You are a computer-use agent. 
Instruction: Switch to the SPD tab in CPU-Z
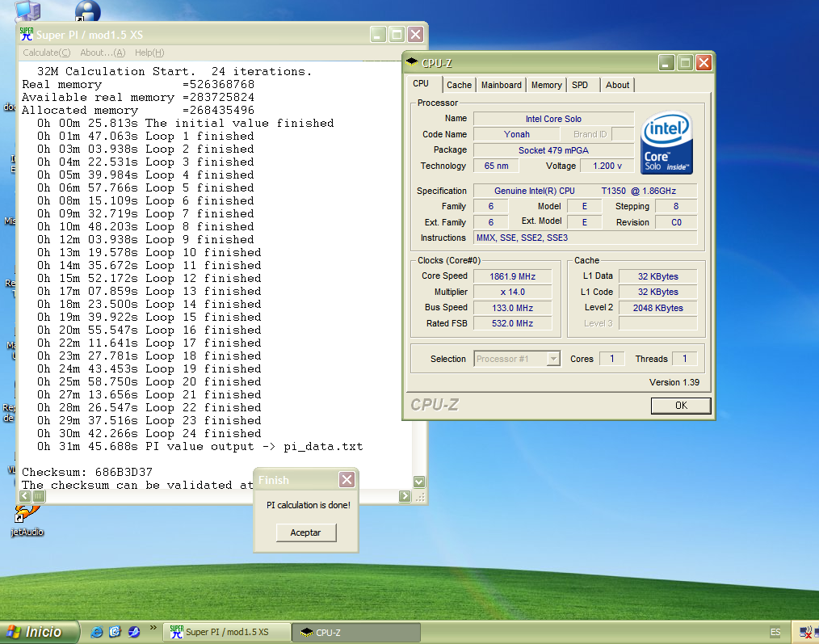pos(580,85)
